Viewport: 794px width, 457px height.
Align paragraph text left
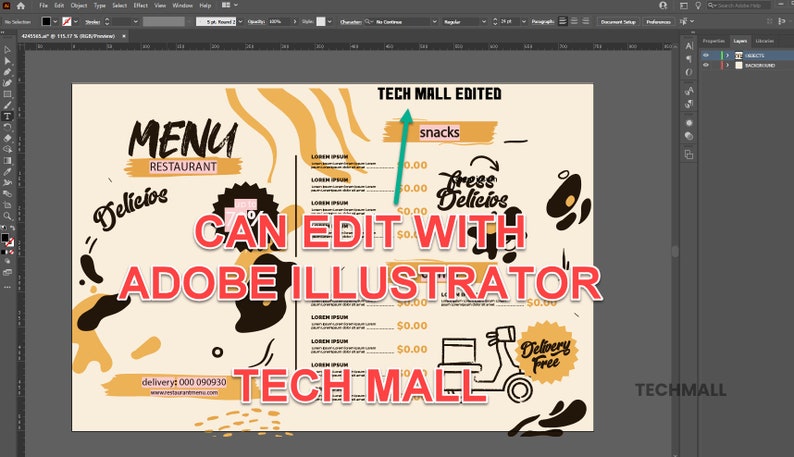click(x=563, y=21)
